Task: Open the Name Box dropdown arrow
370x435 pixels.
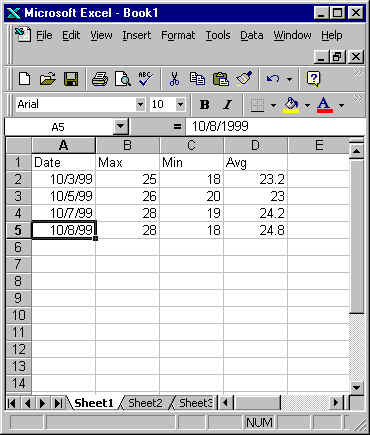Action: [120, 126]
